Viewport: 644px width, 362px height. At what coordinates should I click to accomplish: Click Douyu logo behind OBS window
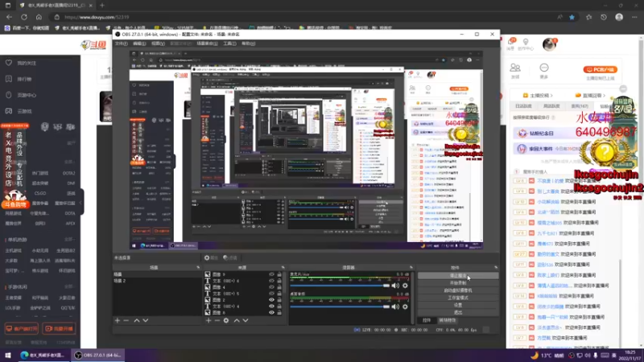pyautogui.click(x=94, y=45)
